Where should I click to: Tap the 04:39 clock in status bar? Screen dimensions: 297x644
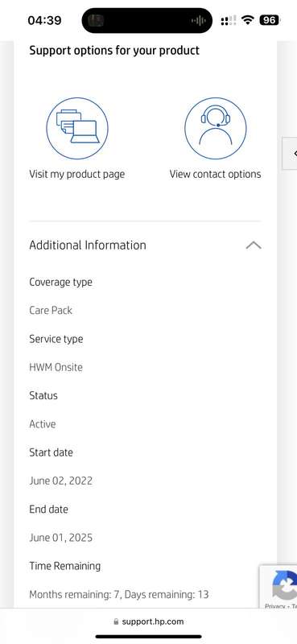click(x=45, y=20)
